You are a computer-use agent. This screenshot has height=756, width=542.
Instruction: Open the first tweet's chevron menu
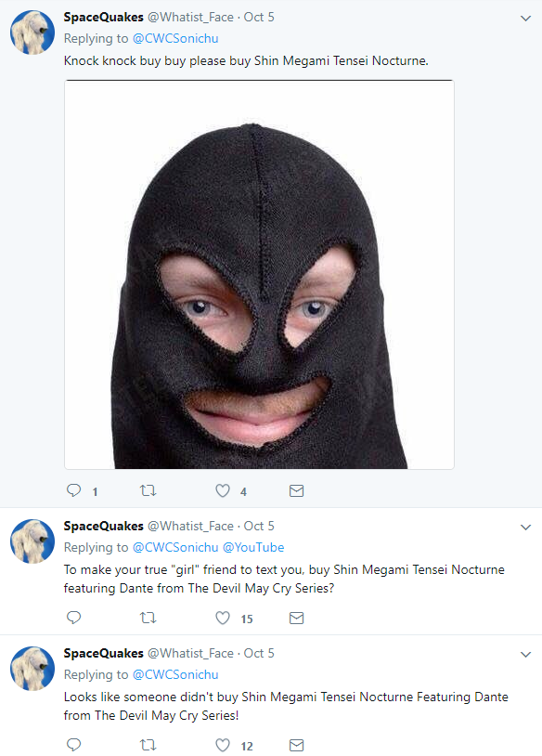(x=525, y=19)
